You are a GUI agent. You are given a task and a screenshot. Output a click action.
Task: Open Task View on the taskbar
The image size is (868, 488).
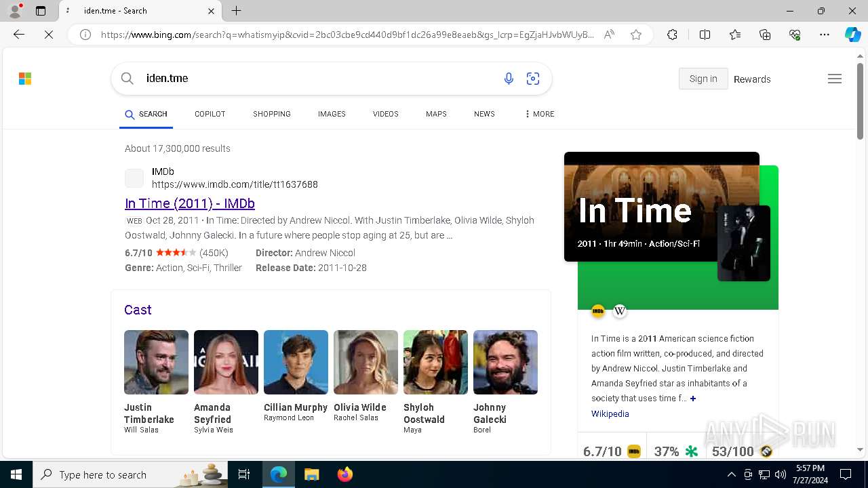tap(244, 474)
